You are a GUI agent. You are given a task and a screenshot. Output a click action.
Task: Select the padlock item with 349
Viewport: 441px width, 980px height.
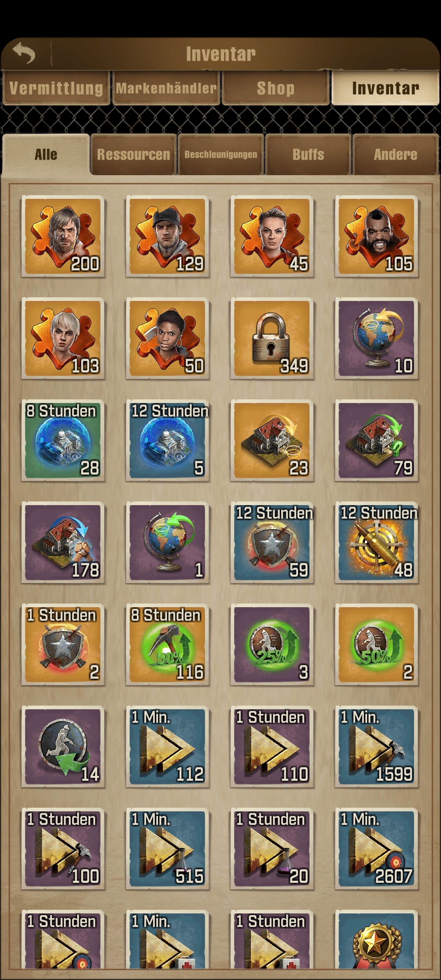point(272,339)
